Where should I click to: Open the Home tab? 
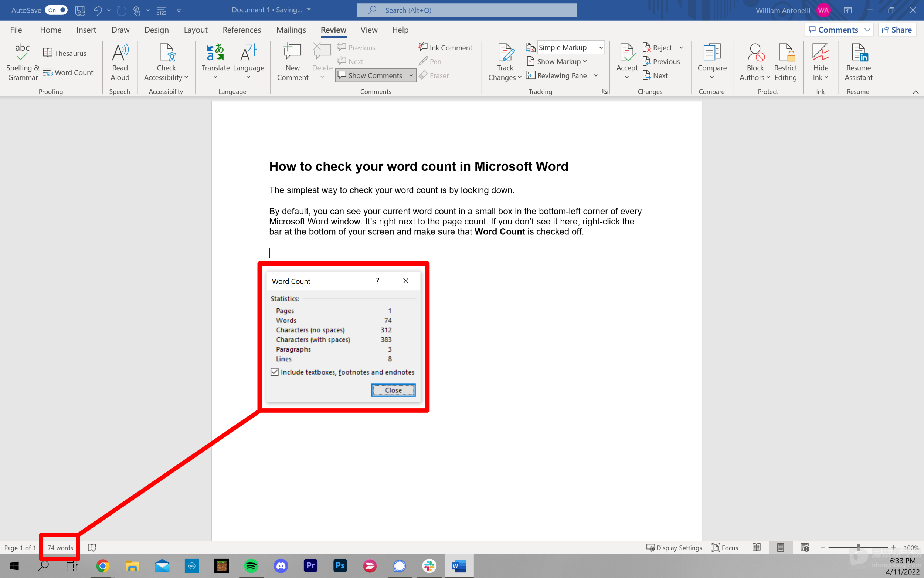pyautogui.click(x=51, y=30)
